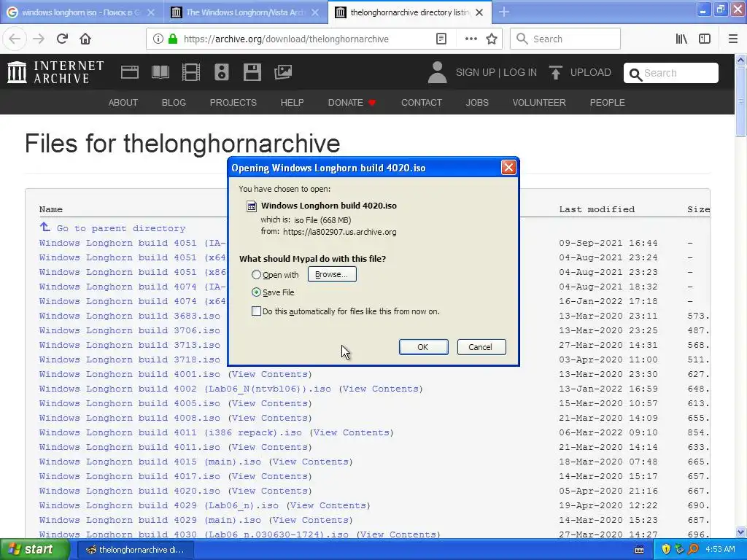Screen dimensions: 747x560
Task: Click the taskbar clock showing 4:53 AM
Action: point(720,550)
